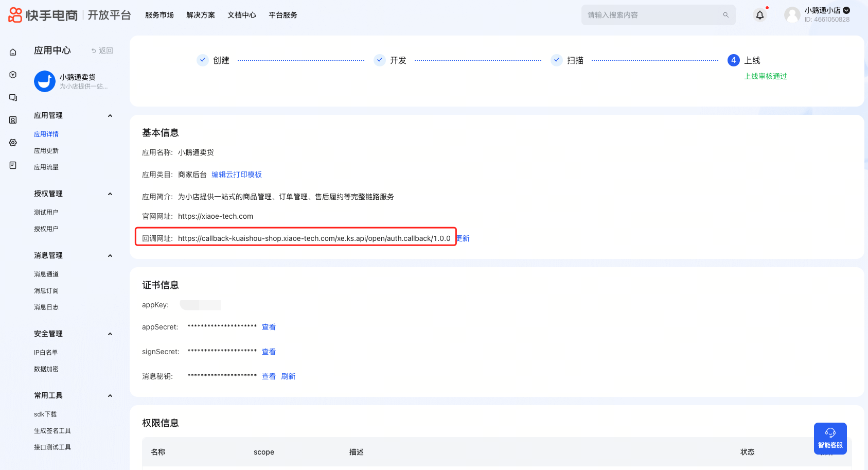Click the 扫描 step checkmark
The image size is (868, 470).
tap(557, 60)
